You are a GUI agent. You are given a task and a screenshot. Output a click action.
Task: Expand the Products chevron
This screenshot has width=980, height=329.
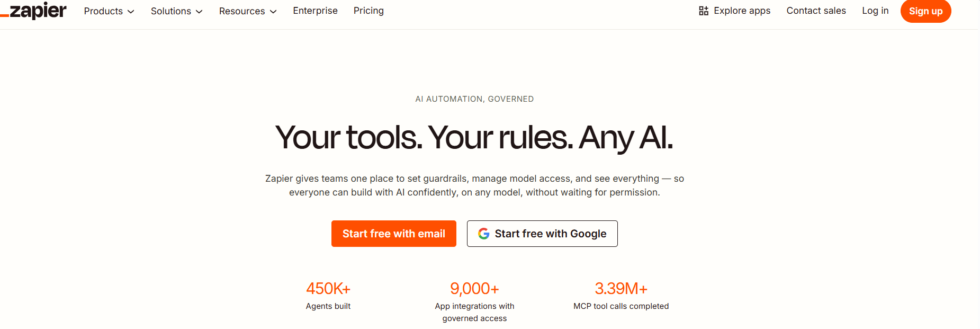pos(131,12)
